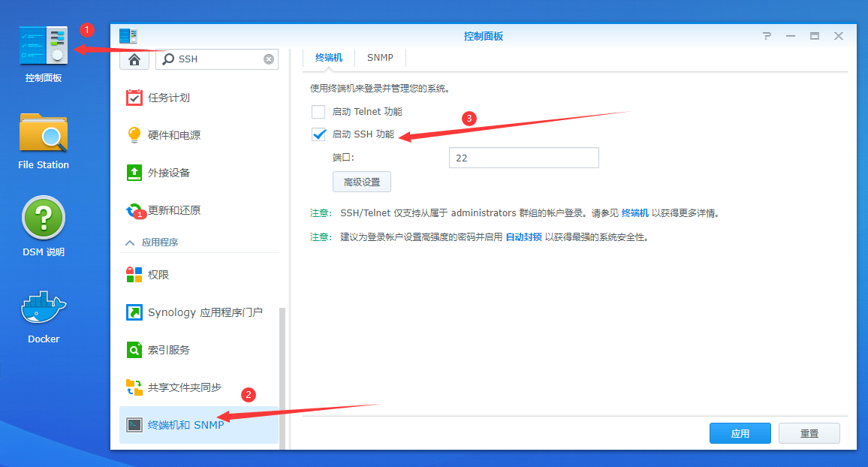Open 更新和还原 in sidebar
The height and width of the screenshot is (467, 868).
tap(173, 210)
